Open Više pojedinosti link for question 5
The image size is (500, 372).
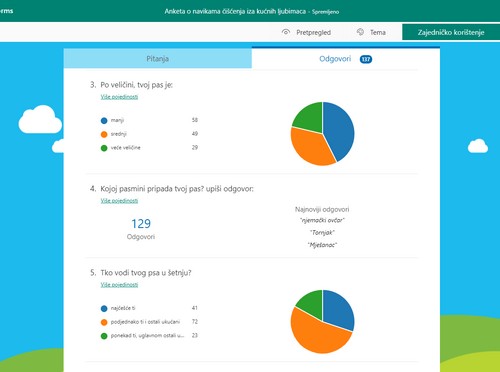(x=119, y=285)
